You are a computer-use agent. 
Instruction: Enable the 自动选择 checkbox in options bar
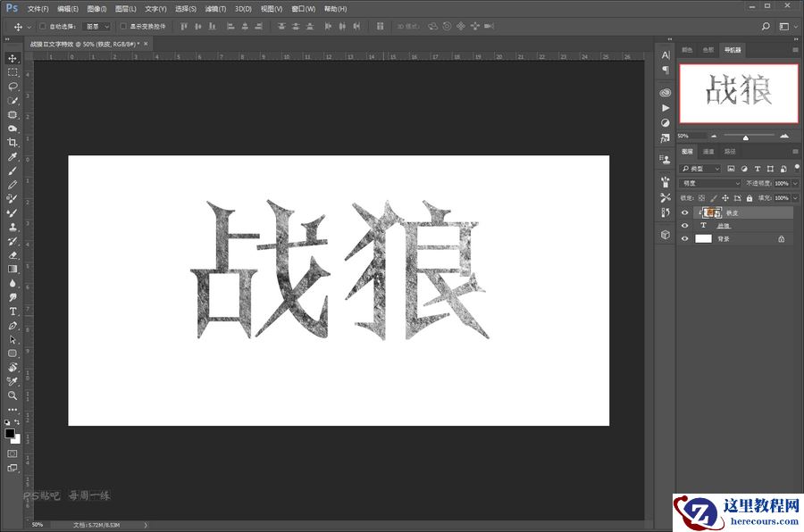(42, 26)
